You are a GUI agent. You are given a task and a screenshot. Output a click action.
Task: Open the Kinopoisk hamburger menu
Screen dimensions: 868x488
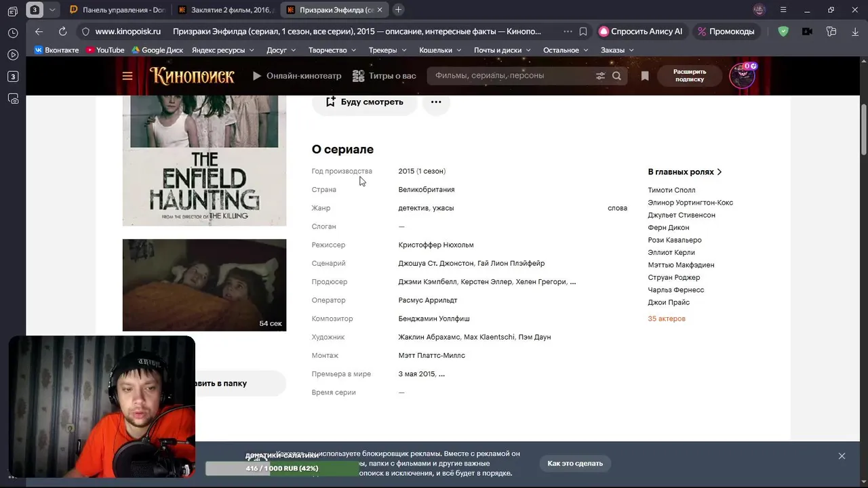[x=127, y=76]
